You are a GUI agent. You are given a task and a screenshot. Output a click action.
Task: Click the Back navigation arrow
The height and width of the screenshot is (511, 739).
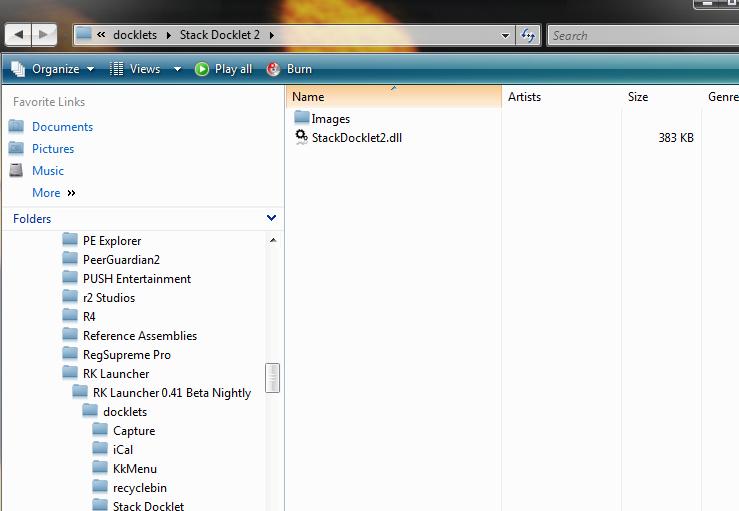click(x=18, y=35)
